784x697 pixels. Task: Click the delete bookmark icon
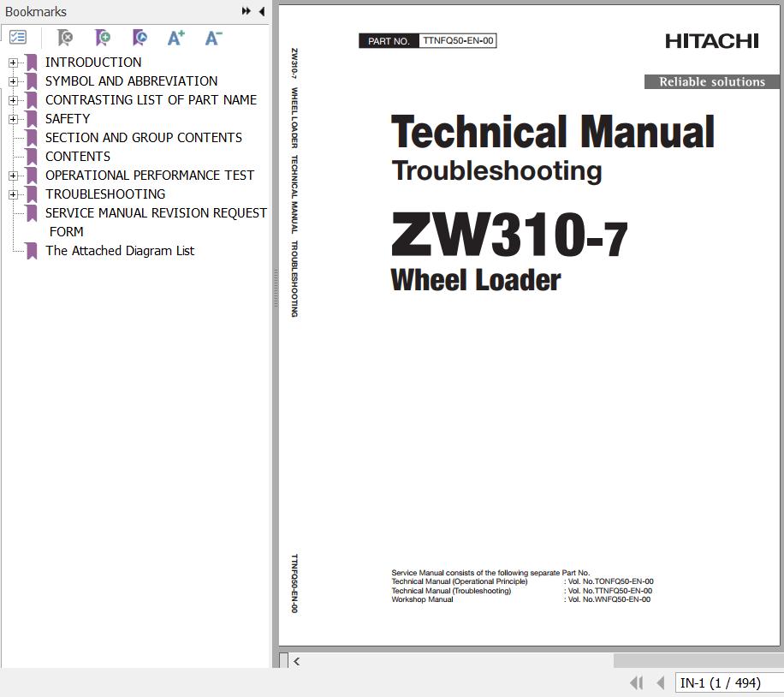click(x=65, y=38)
